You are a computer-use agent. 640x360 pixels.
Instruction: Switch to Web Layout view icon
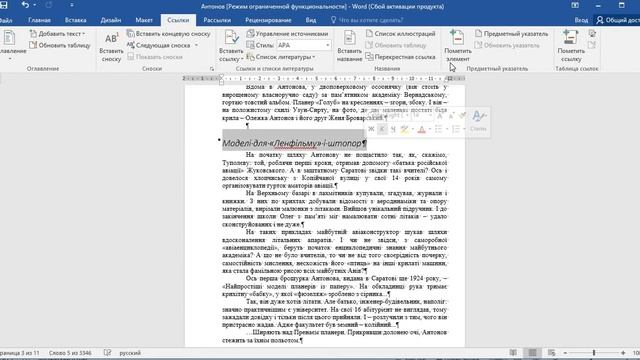point(551,353)
